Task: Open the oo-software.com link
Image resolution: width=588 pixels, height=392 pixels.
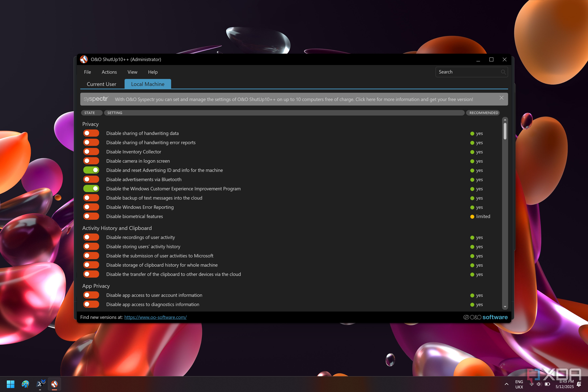Action: (155, 317)
